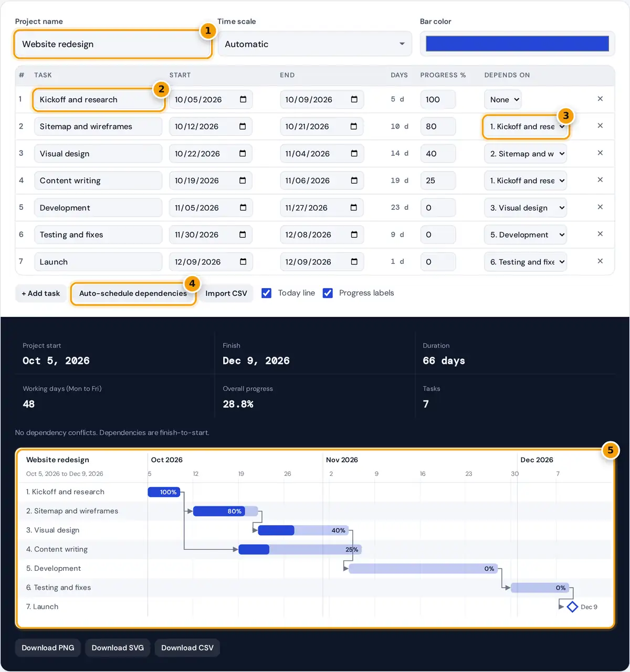Open calendar icon for Visual design start
The height and width of the screenshot is (672, 630).
(243, 154)
